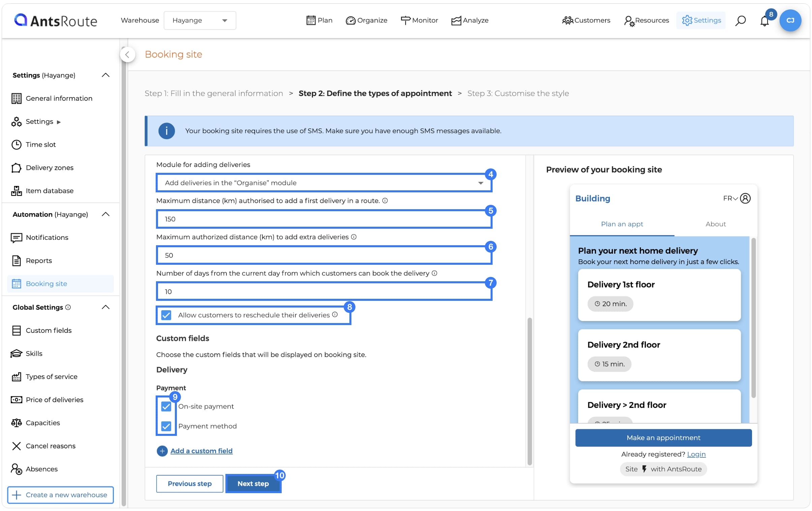Go to Step 1 general information

pos(214,93)
